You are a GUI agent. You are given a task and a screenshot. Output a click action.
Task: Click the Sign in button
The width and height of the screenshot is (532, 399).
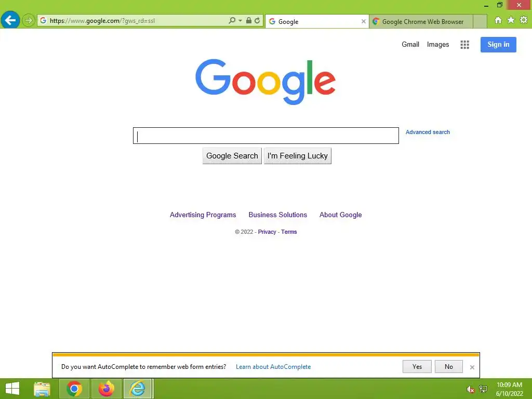pyautogui.click(x=498, y=45)
